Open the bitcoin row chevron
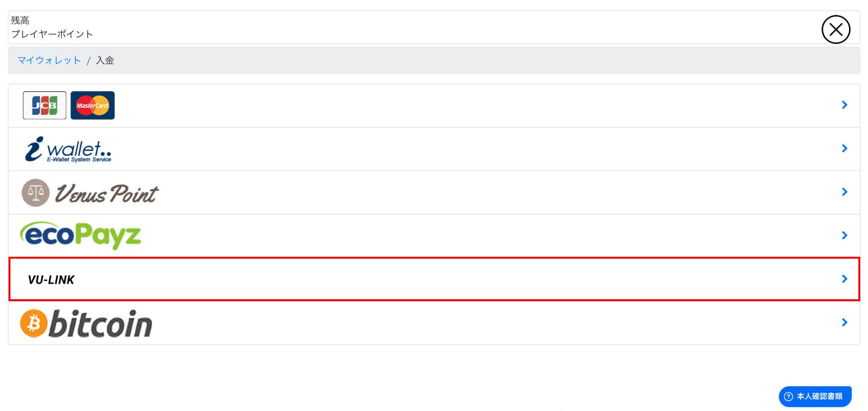The image size is (868, 411). (844, 322)
